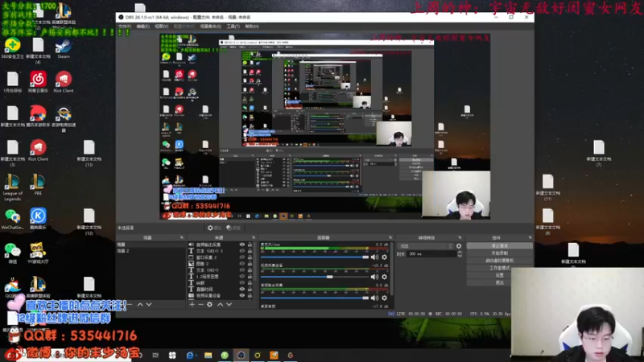Screen dimensions: 644x362
Task: Open File Explorer from the taskbar
Action: click(208, 356)
